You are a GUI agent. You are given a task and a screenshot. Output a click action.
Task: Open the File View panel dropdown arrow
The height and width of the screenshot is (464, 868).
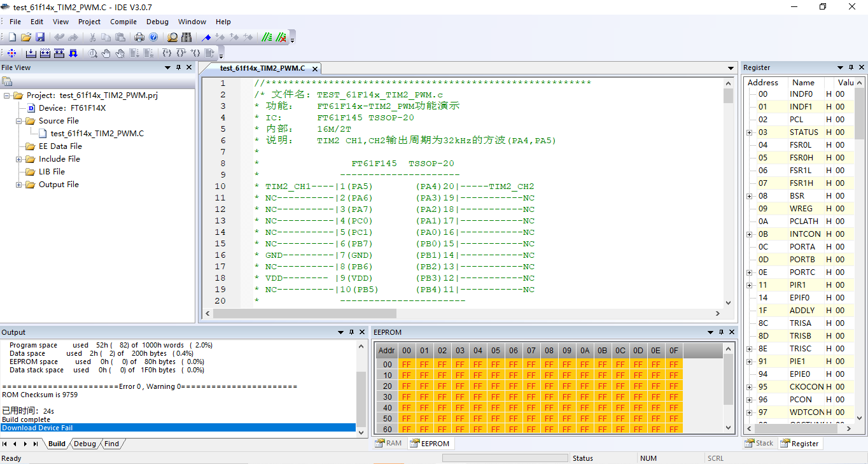(168, 67)
